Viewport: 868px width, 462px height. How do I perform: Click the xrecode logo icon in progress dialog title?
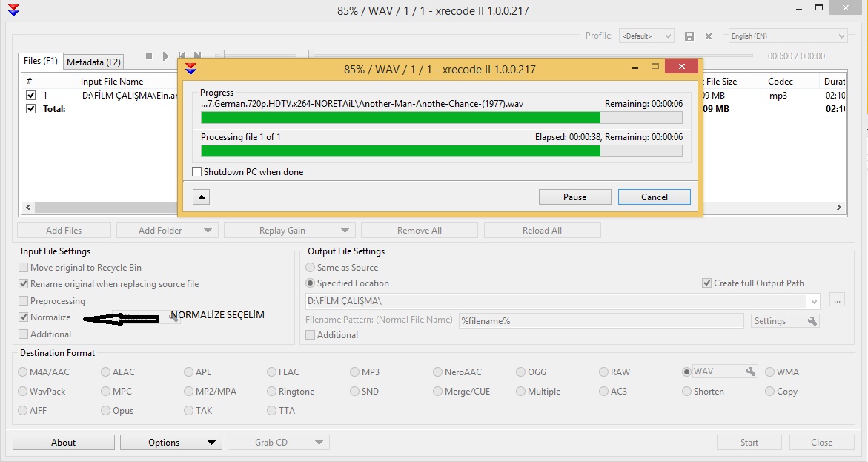[x=191, y=69]
